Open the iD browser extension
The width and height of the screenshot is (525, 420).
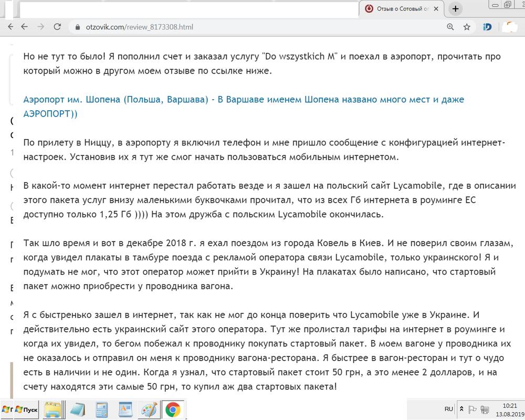[488, 27]
